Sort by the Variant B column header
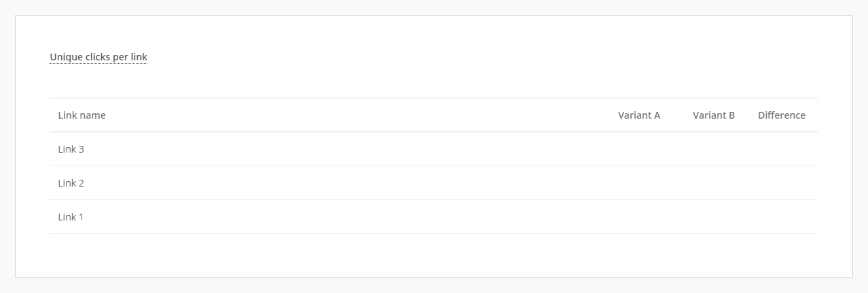Image resolution: width=868 pixels, height=293 pixels. (x=713, y=115)
